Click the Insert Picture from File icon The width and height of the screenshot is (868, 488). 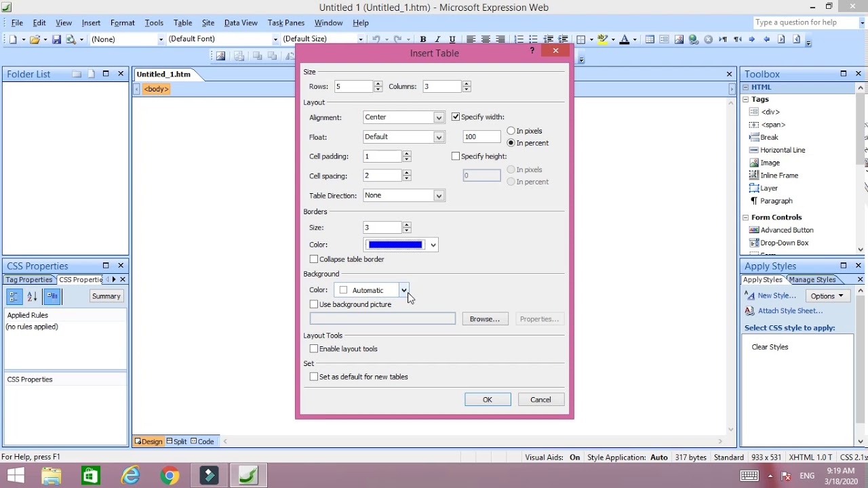click(x=679, y=39)
